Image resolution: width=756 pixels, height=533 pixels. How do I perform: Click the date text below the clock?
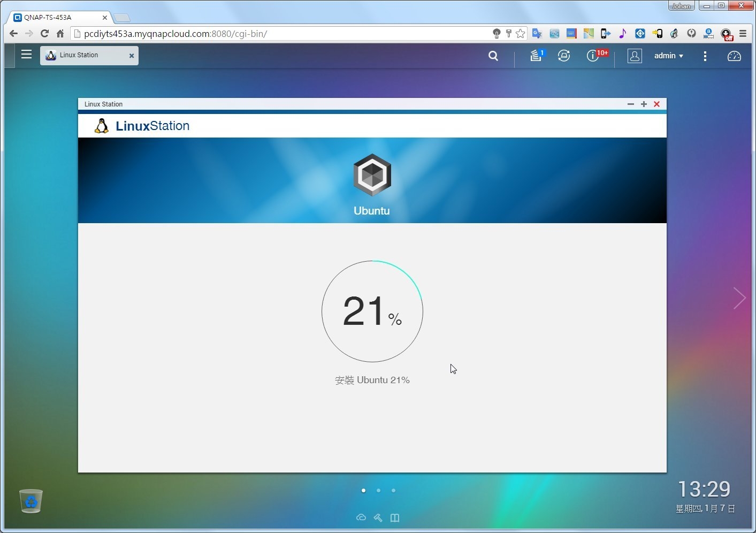(x=705, y=508)
